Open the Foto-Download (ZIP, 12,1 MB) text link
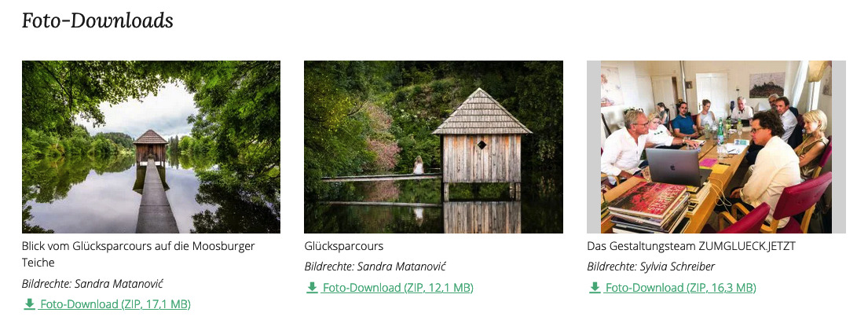 click(x=397, y=288)
